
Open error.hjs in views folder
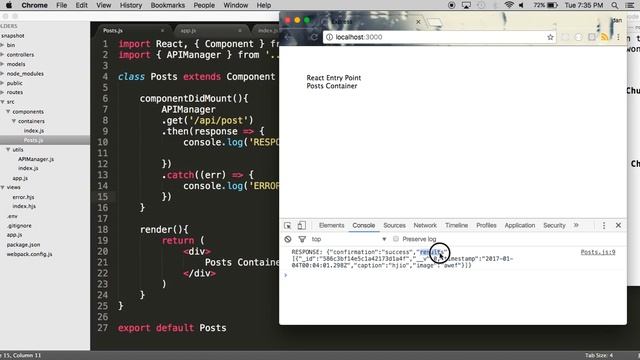click(23, 197)
